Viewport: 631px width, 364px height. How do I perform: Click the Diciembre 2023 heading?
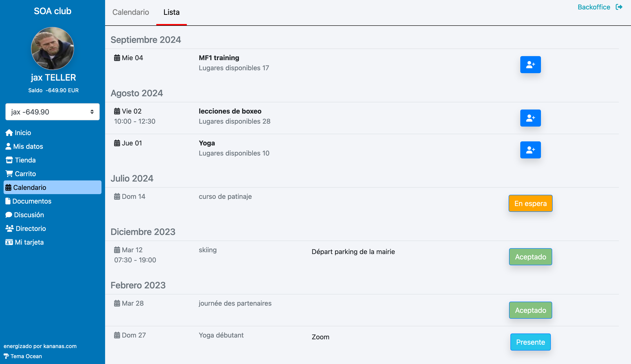143,232
